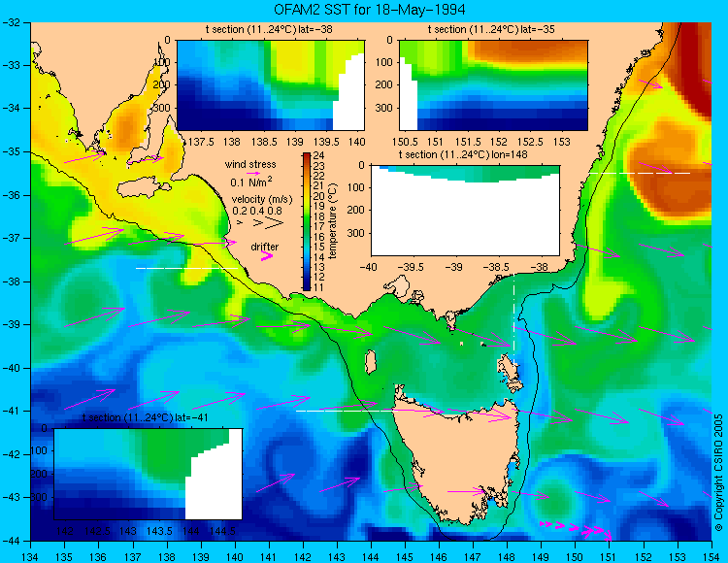
Task: Click the "t section (11..24°C) lat=-41" heading
Action: point(146,417)
